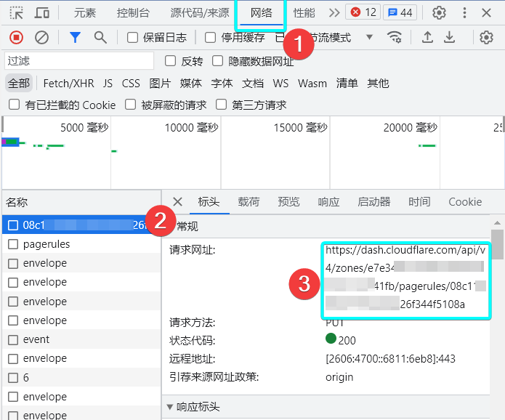
Task: Select the pagerules request row
Action: pyautogui.click(x=81, y=244)
